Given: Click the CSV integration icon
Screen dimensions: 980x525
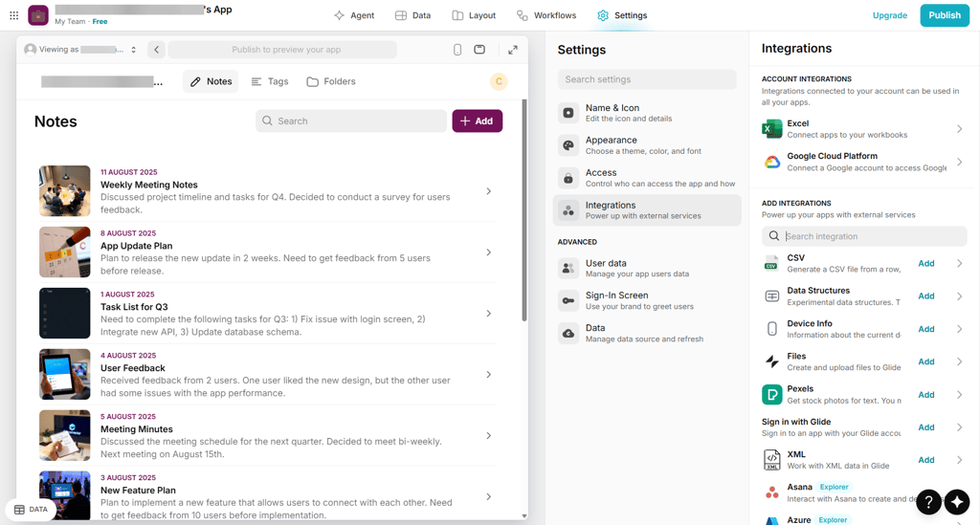Looking at the screenshot, I should pyautogui.click(x=772, y=263).
